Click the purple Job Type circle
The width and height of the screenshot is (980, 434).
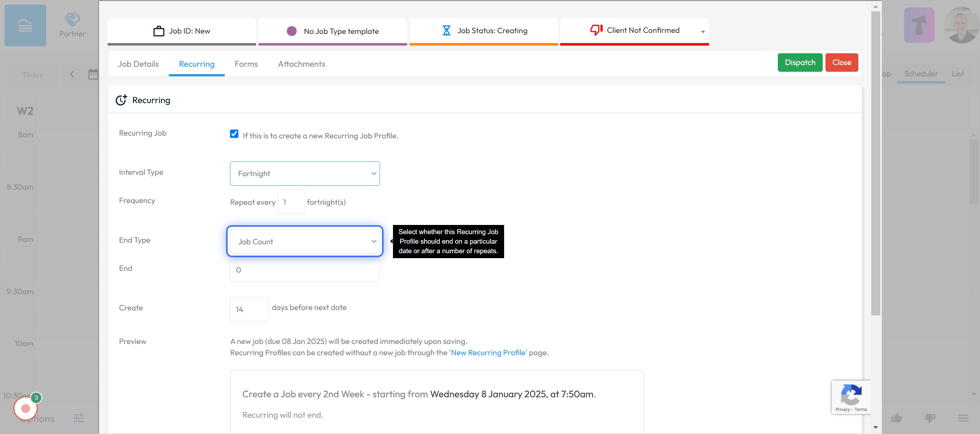coord(291,31)
